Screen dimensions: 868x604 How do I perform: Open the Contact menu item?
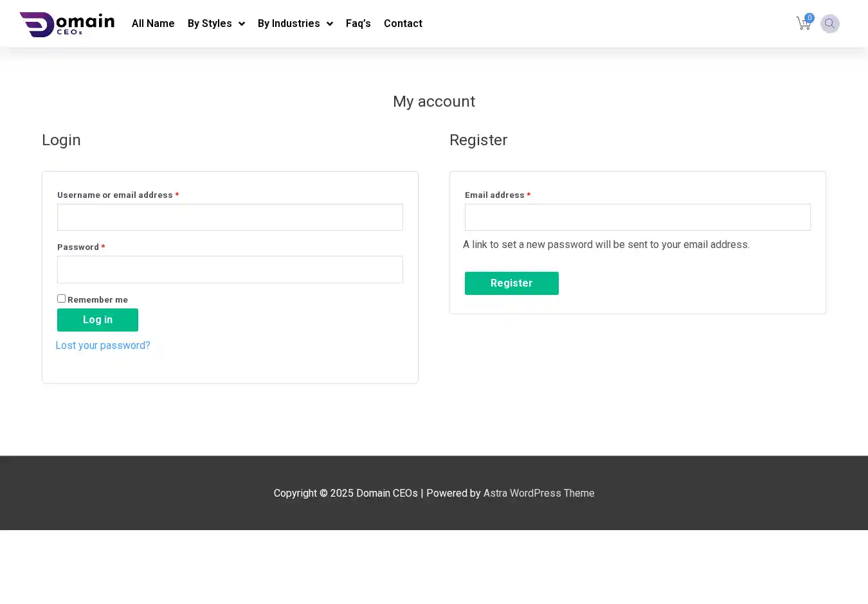(x=403, y=24)
